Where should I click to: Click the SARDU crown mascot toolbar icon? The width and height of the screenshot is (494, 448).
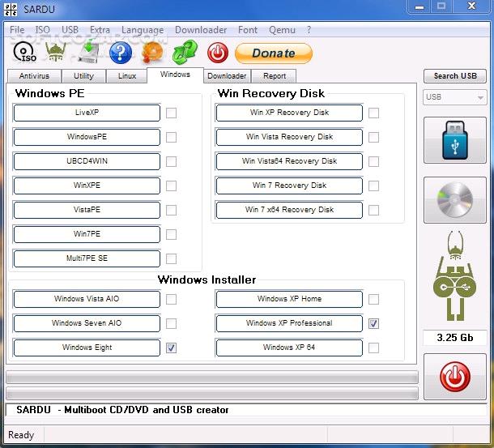56,52
